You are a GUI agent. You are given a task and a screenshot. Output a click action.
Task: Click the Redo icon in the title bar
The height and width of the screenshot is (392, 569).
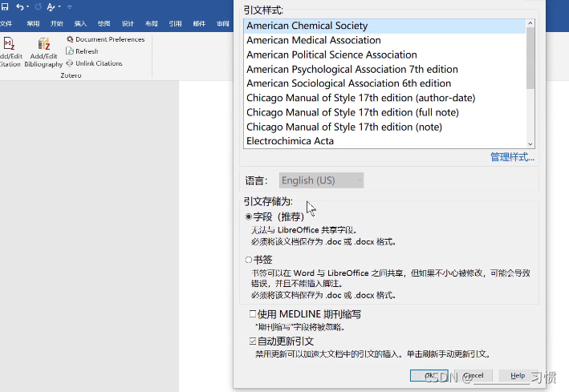(38, 6)
